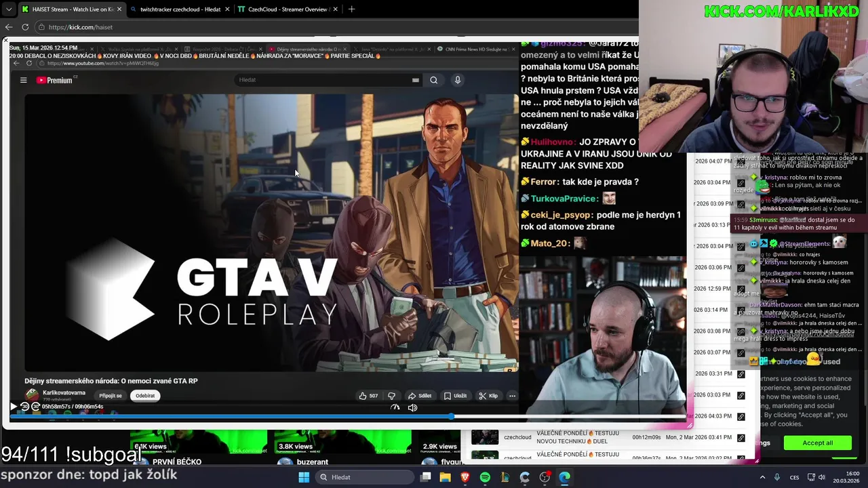Open Spotify from the taskbar
Image resolution: width=868 pixels, height=488 pixels.
tap(485, 477)
